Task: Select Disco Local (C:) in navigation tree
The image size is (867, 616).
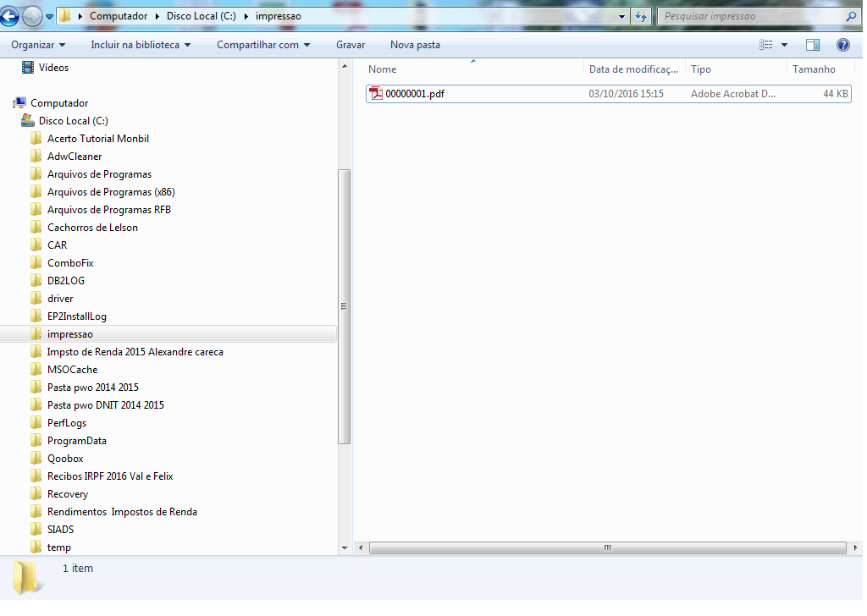Action: [x=73, y=121]
